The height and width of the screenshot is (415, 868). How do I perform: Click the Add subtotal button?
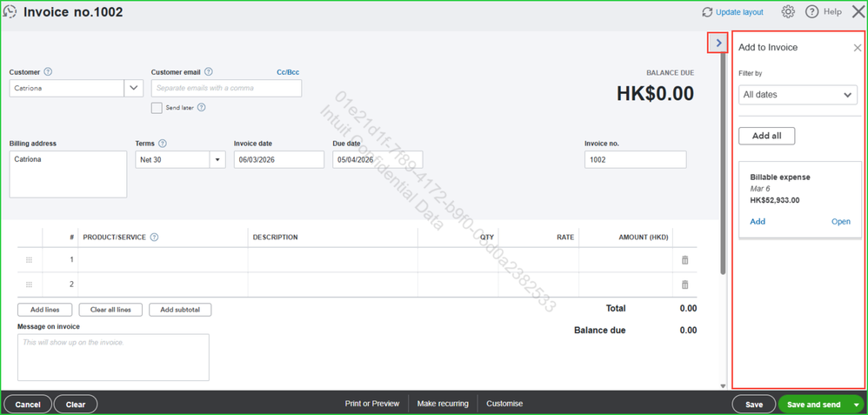[x=180, y=310]
